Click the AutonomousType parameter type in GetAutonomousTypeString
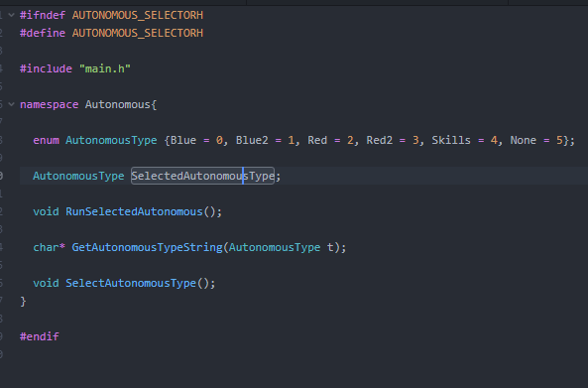 (275, 247)
